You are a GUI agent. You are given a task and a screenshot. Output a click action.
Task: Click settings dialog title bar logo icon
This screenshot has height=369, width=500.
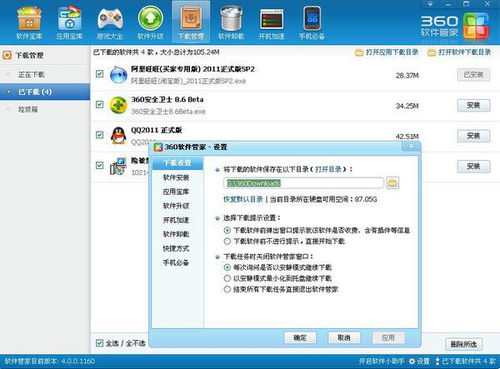click(158, 147)
